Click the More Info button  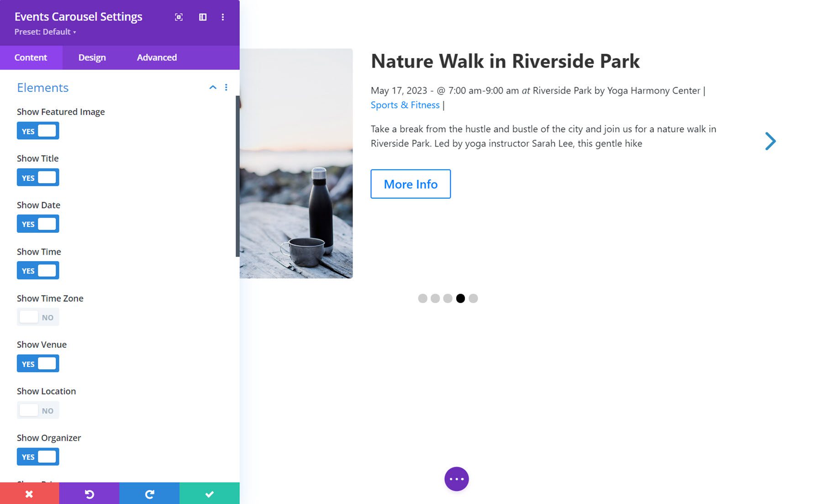click(410, 184)
